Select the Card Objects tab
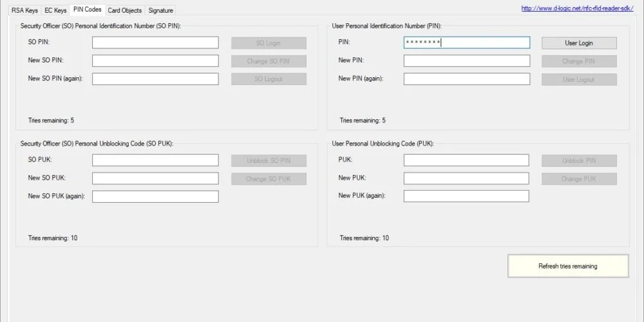This screenshot has width=644, height=322. (125, 10)
